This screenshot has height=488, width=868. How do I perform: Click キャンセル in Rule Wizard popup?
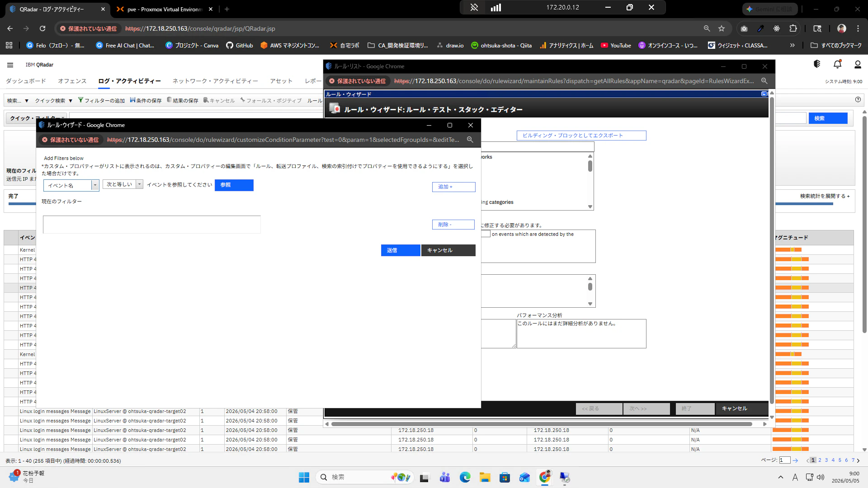click(448, 250)
